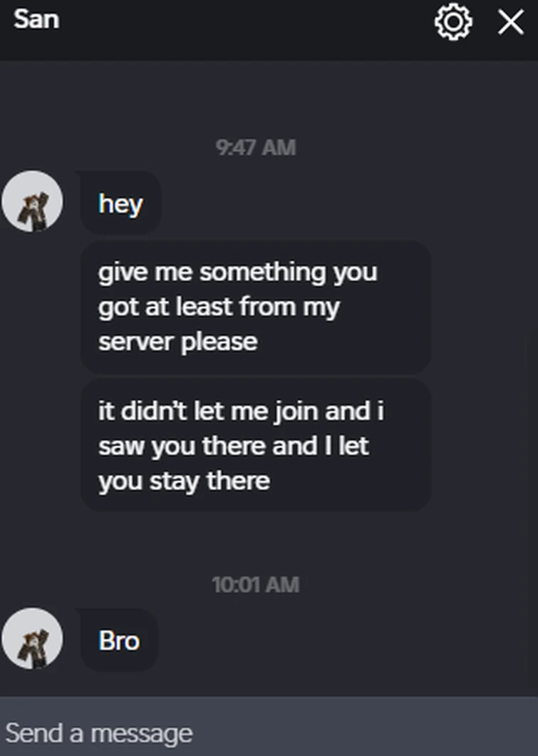Open the settings icon in the chat header
This screenshot has width=538, height=756.
(x=452, y=21)
